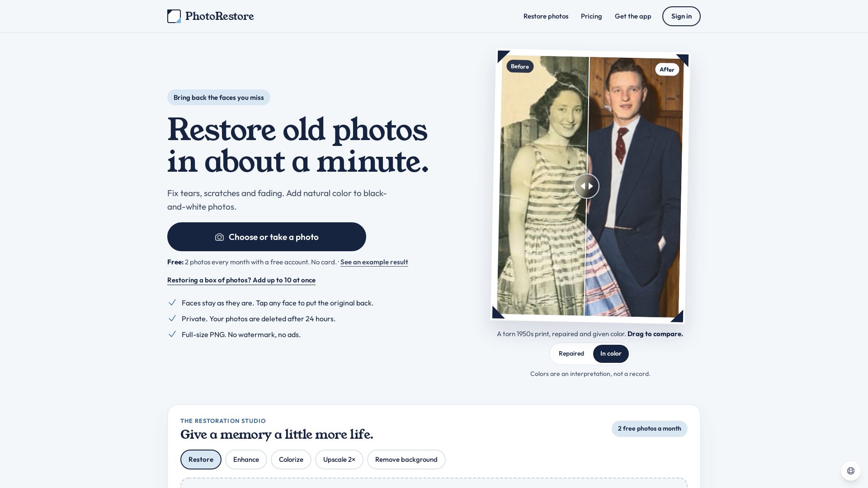This screenshot has height=488, width=868.
Task: Open the Restore photos nav link
Action: click(x=546, y=16)
